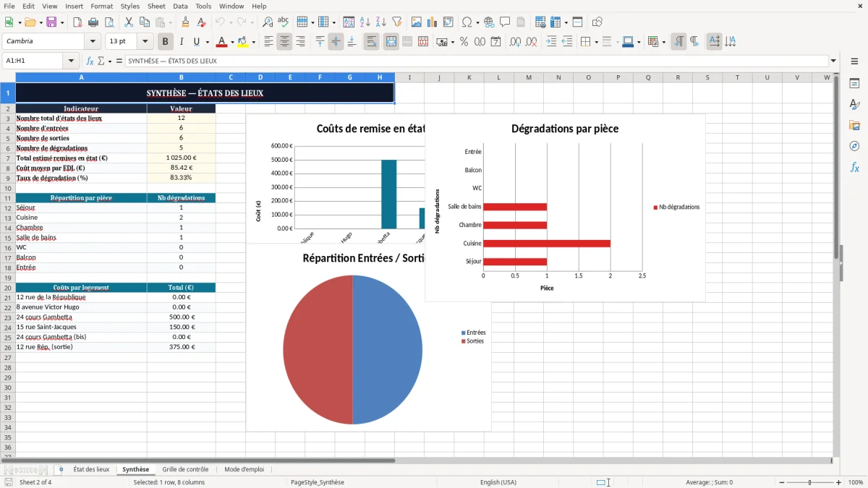
Task: Expand the formula bar
Action: click(x=833, y=61)
